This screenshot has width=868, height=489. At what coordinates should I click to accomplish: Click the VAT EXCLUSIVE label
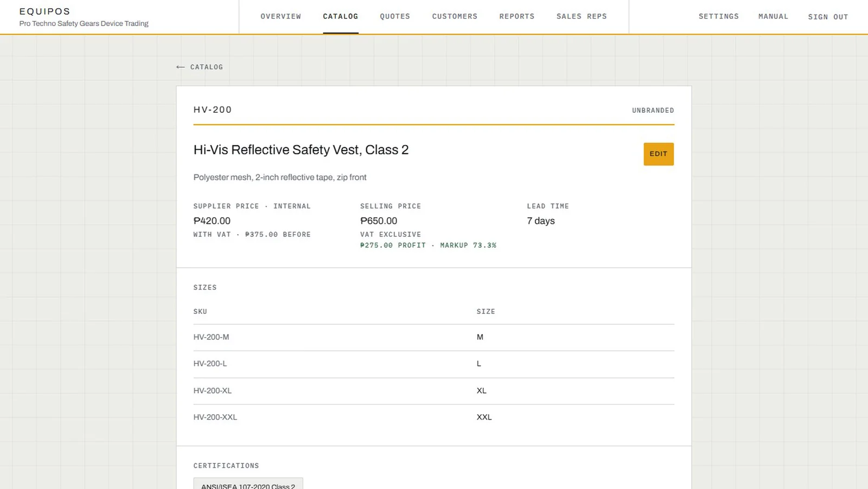tap(391, 235)
